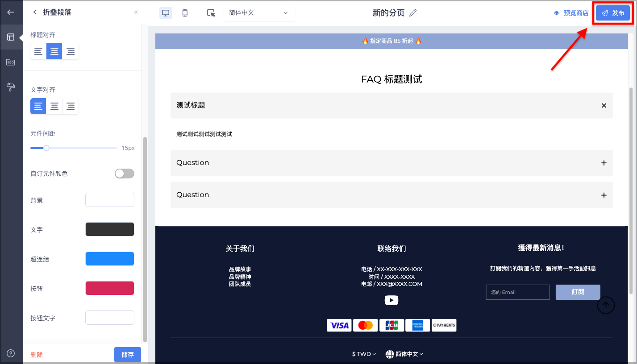Open the SEO settings sidebar icon
The width and height of the screenshot is (637, 364).
(x=11, y=62)
